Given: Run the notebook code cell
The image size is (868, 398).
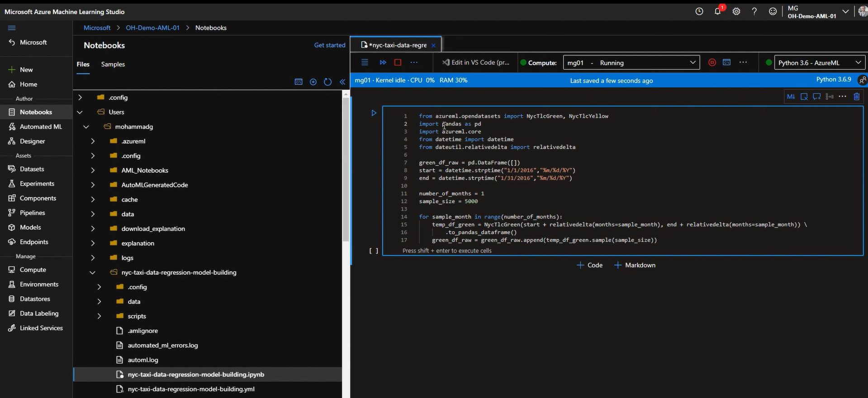Looking at the screenshot, I should [374, 113].
